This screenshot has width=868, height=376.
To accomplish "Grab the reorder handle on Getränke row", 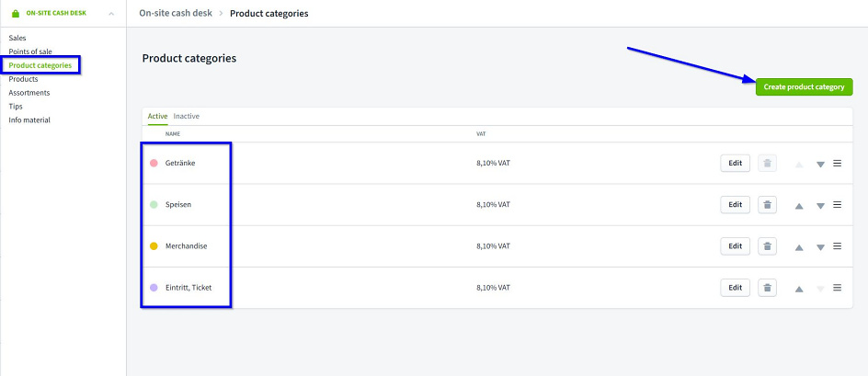I will tap(838, 164).
